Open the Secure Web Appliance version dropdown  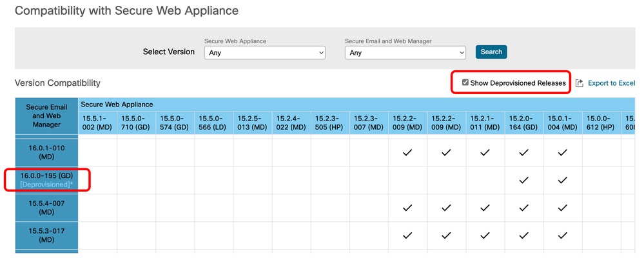(264, 52)
